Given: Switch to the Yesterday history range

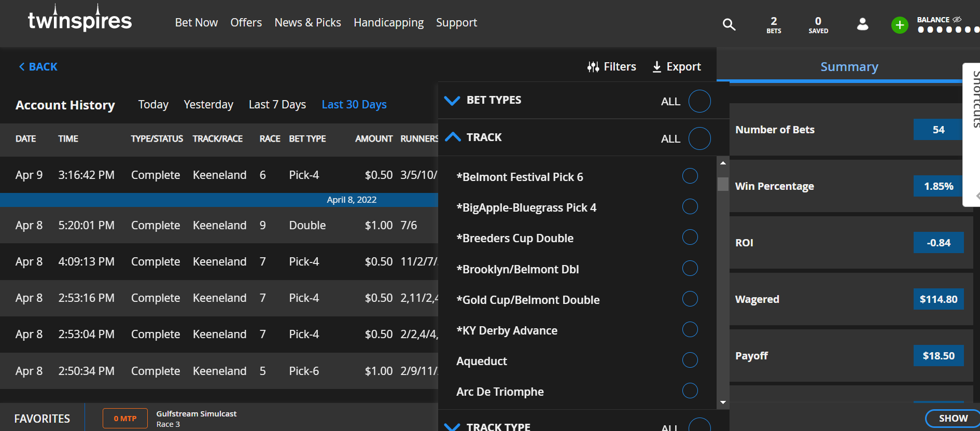Looking at the screenshot, I should [x=208, y=105].
